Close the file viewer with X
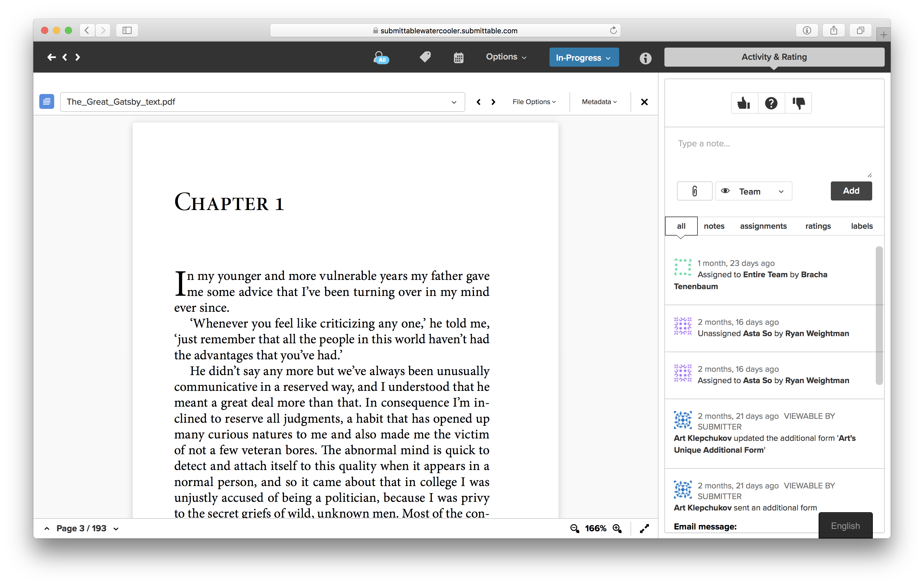Image resolution: width=924 pixels, height=586 pixels. point(644,102)
